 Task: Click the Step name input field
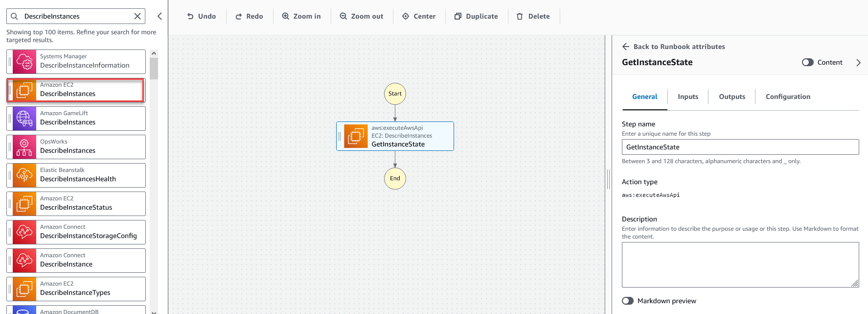740,147
